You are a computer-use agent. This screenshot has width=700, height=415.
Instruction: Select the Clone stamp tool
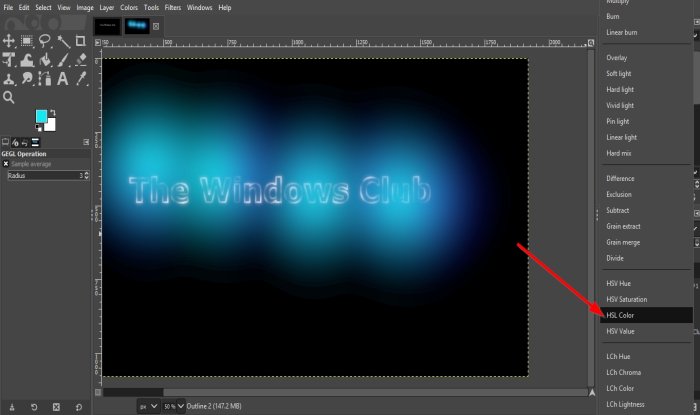pos(8,79)
